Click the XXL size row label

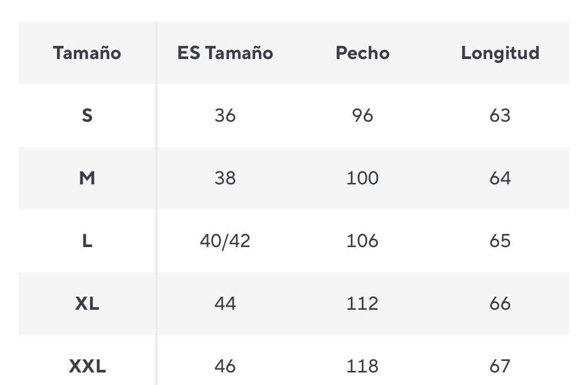click(x=87, y=366)
